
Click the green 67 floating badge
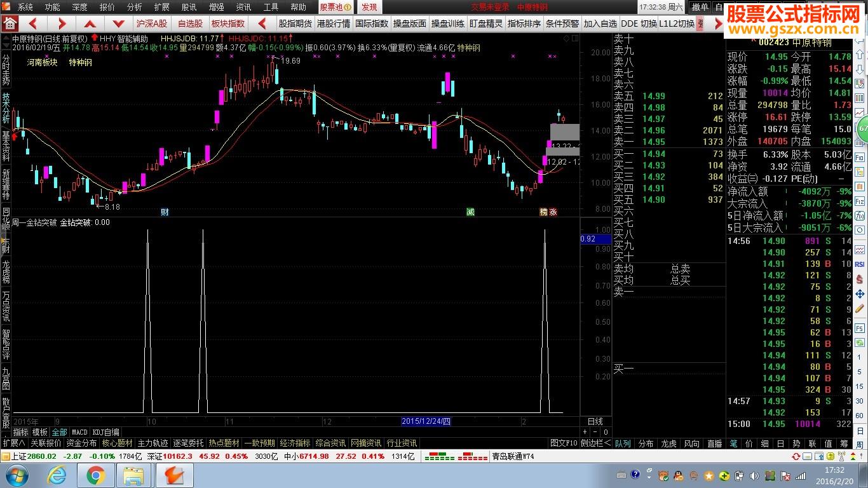click(862, 128)
